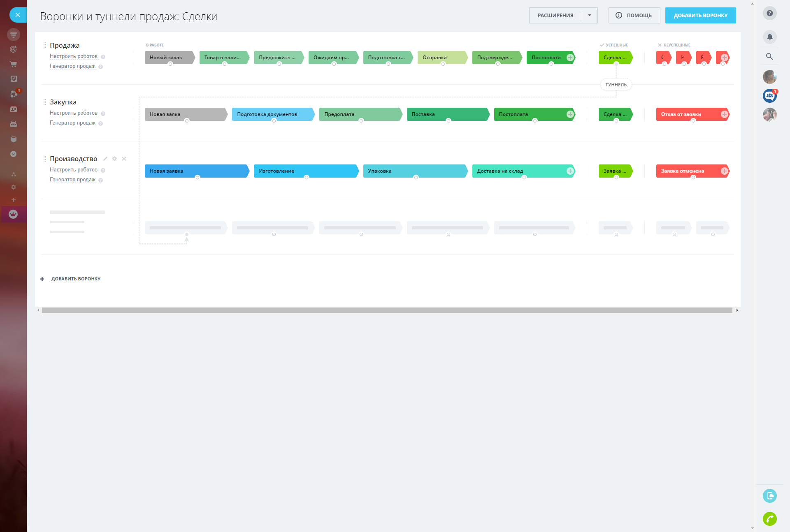Delete the Производство funnel with X icon
The width and height of the screenshot is (790, 532).
[124, 159]
